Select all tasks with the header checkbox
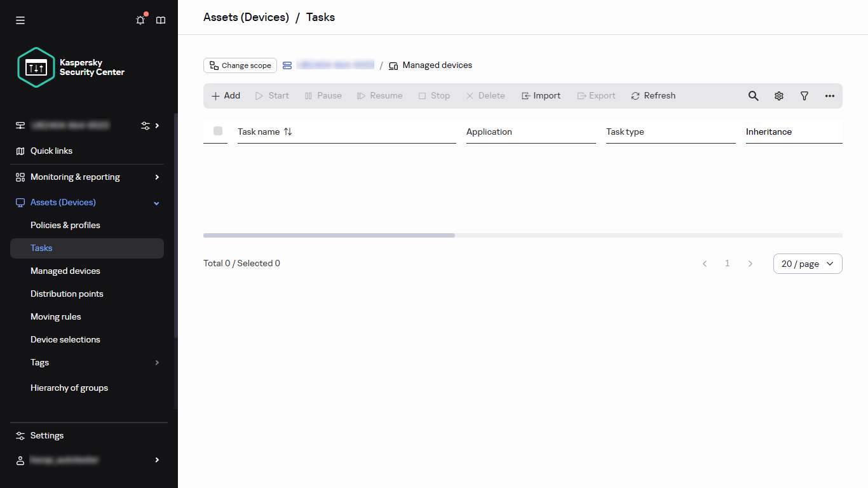This screenshot has height=488, width=868. [x=218, y=131]
